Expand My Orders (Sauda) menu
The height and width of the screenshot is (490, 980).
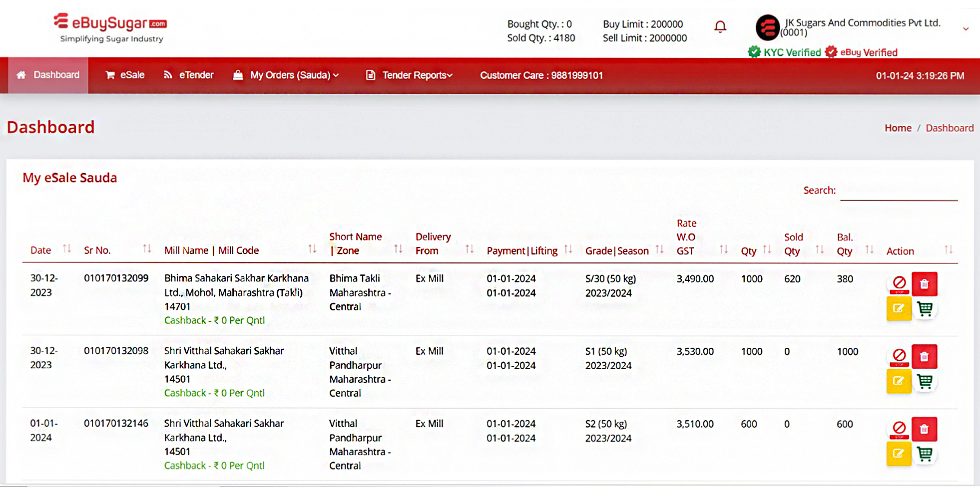(286, 75)
